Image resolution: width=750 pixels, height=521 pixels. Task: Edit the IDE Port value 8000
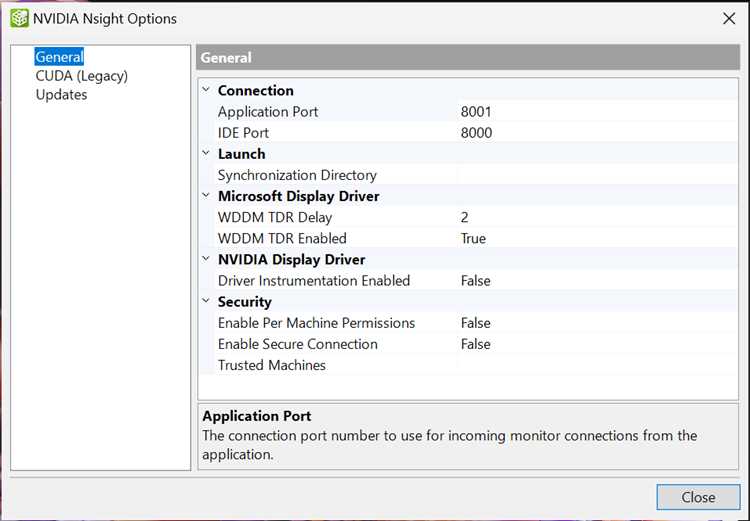[x=597, y=133]
